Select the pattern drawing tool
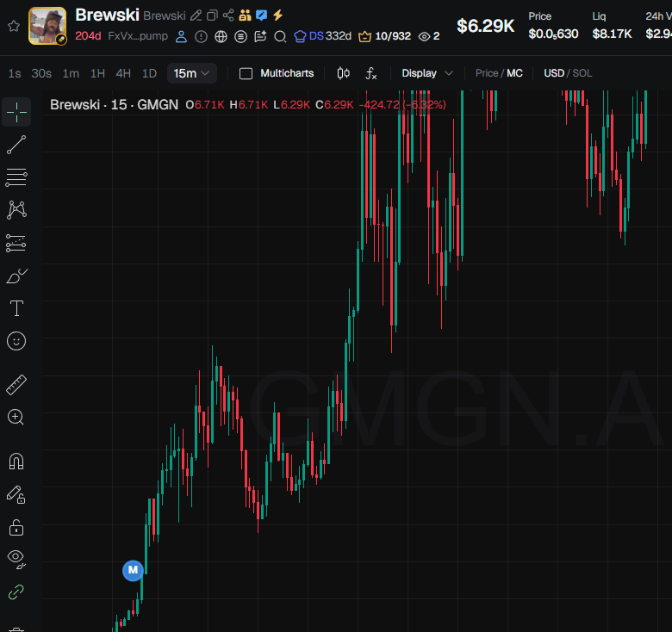This screenshot has height=632, width=672. pyautogui.click(x=16, y=210)
